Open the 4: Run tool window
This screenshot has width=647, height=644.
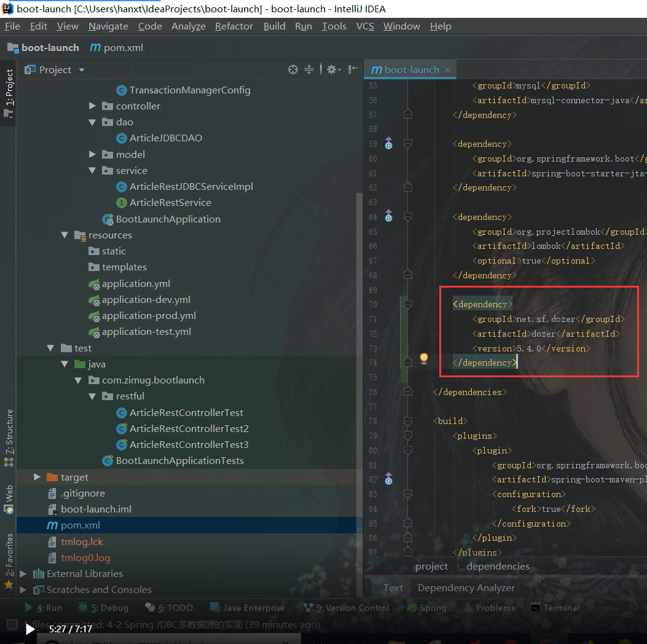[43, 608]
